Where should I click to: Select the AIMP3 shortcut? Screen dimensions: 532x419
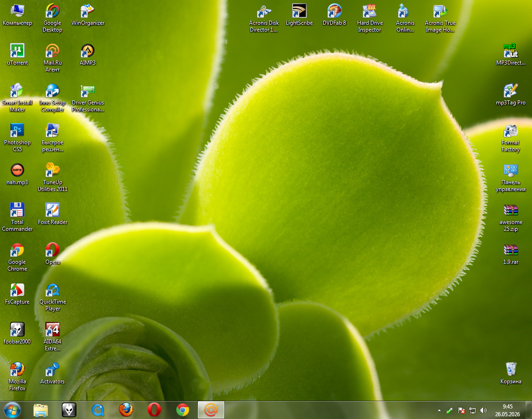[x=87, y=54]
